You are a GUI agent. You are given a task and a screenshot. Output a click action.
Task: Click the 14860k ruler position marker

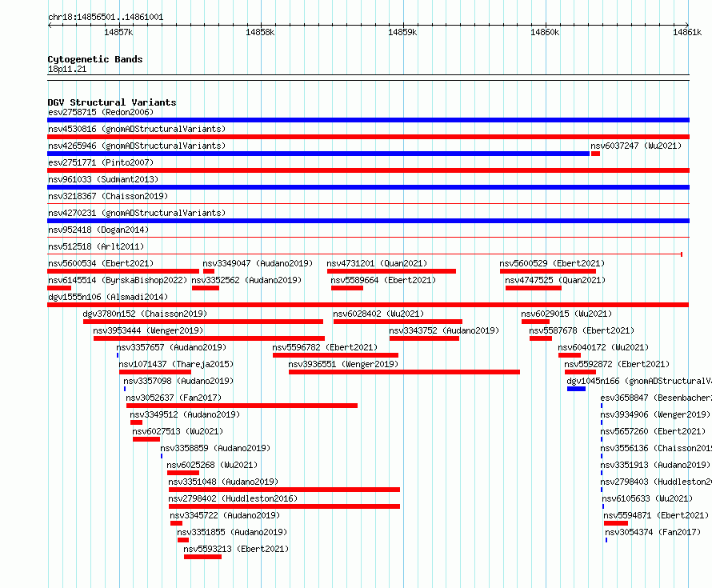pyautogui.click(x=545, y=32)
